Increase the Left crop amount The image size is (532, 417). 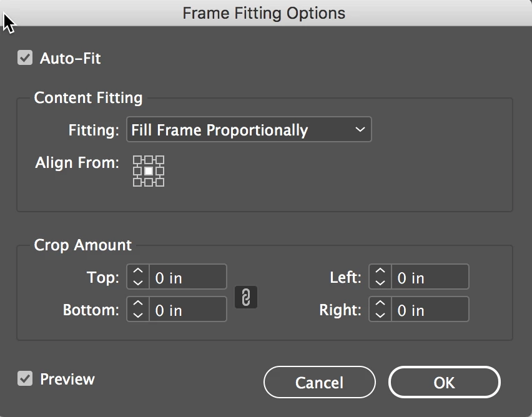pyautogui.click(x=380, y=272)
